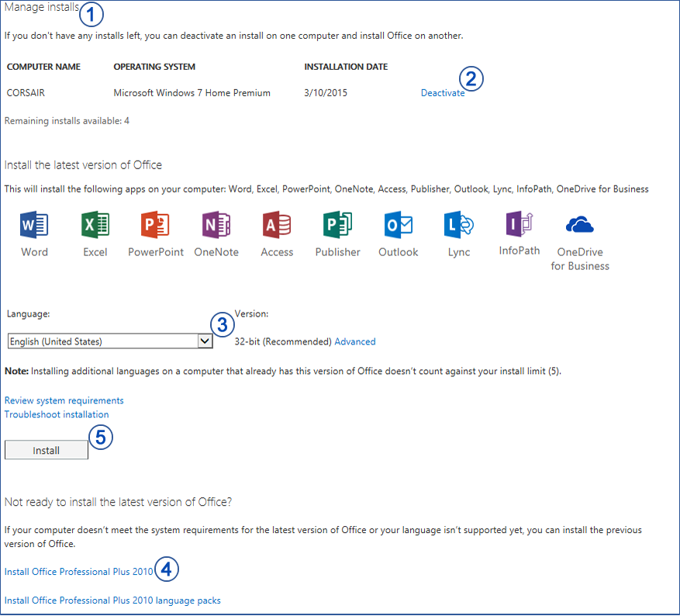
Task: Click the Manage installs heading
Action: coord(42,8)
